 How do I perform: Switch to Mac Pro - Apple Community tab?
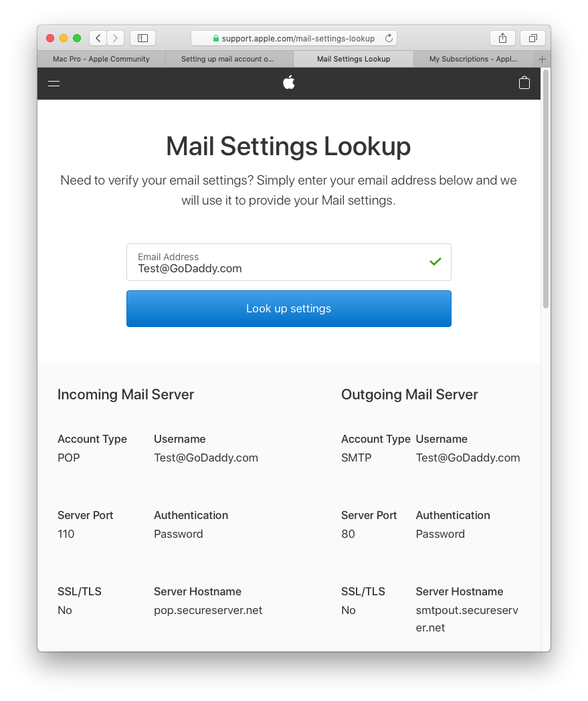pyautogui.click(x=101, y=59)
